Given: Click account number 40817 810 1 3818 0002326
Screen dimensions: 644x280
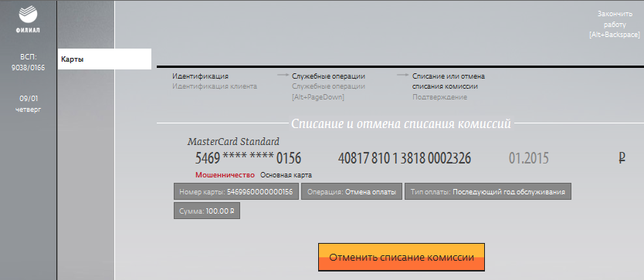Looking at the screenshot, I should (405, 158).
